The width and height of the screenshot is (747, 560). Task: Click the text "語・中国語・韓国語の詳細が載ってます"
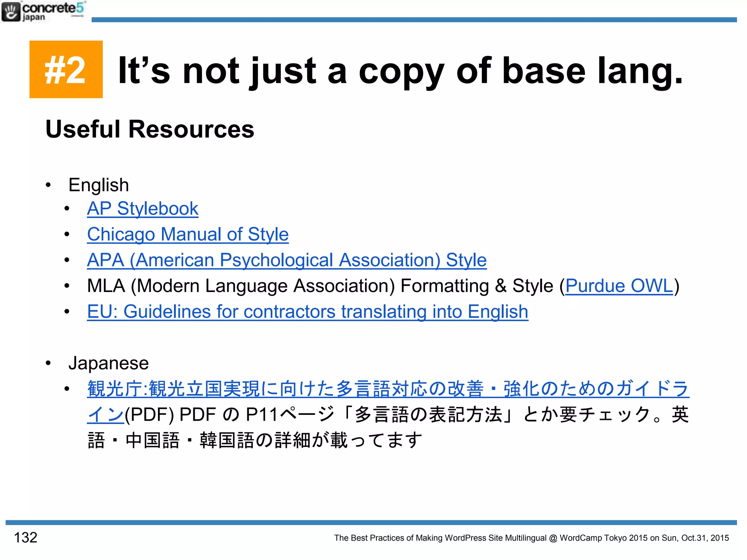click(x=255, y=440)
